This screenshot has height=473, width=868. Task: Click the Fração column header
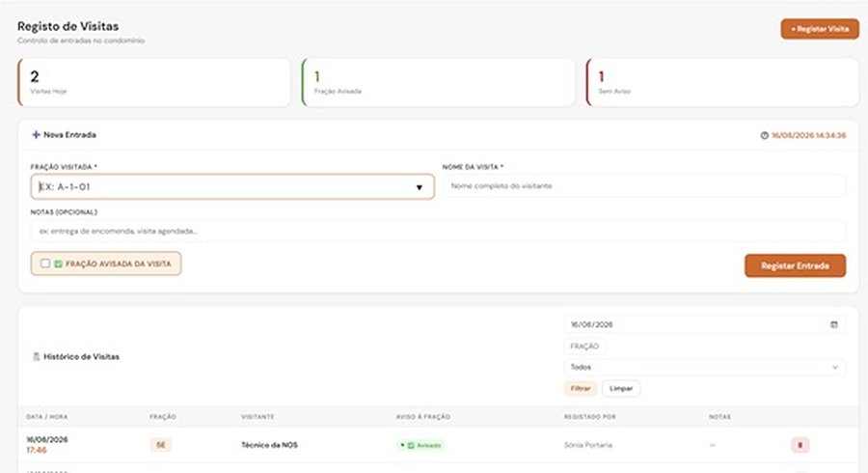(163, 416)
